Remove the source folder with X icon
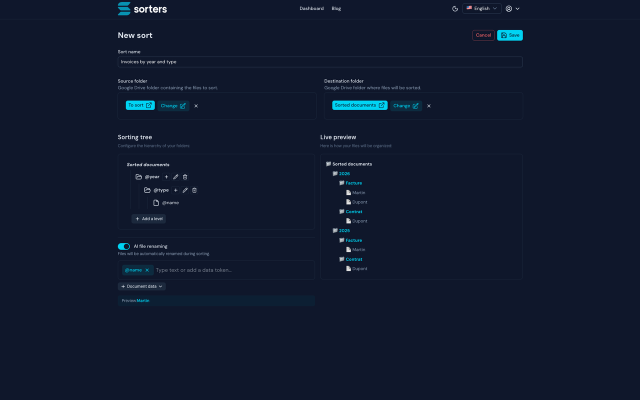The image size is (640, 400). pos(196,106)
